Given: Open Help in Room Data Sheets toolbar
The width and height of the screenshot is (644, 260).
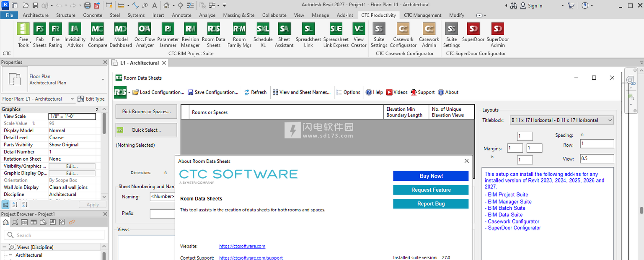Looking at the screenshot, I should (374, 92).
